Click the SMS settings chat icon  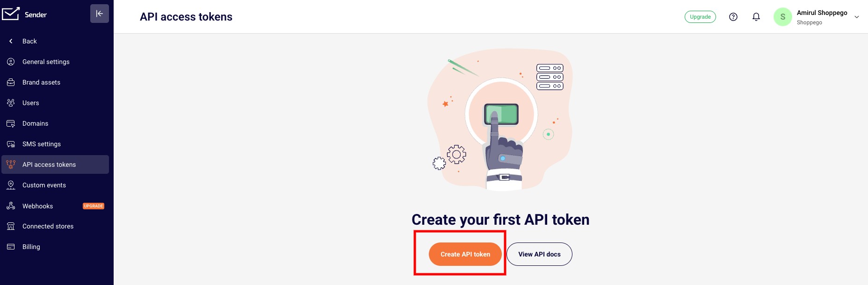(x=11, y=144)
